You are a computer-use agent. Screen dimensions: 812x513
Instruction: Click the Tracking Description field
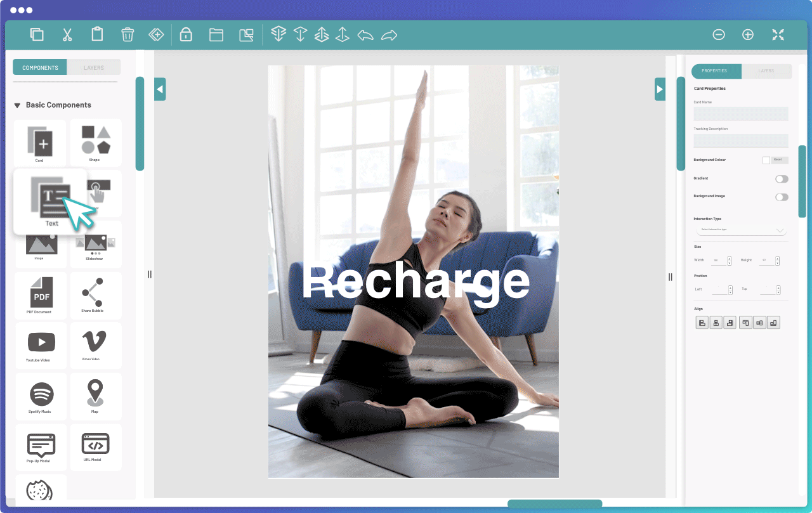(741, 140)
